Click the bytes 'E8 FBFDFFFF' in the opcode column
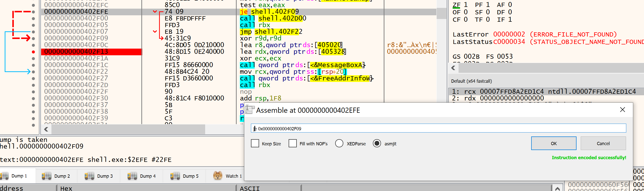Viewport: 644px width, 191px height. [x=185, y=18]
